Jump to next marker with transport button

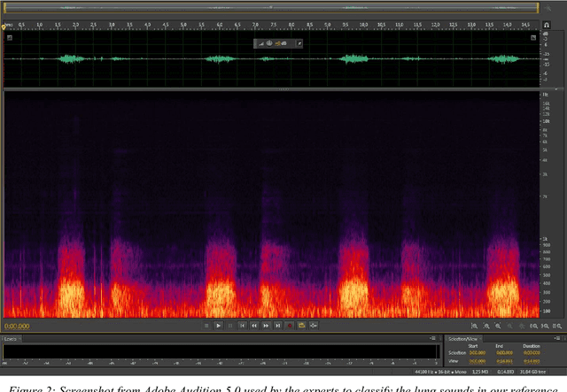tap(277, 326)
